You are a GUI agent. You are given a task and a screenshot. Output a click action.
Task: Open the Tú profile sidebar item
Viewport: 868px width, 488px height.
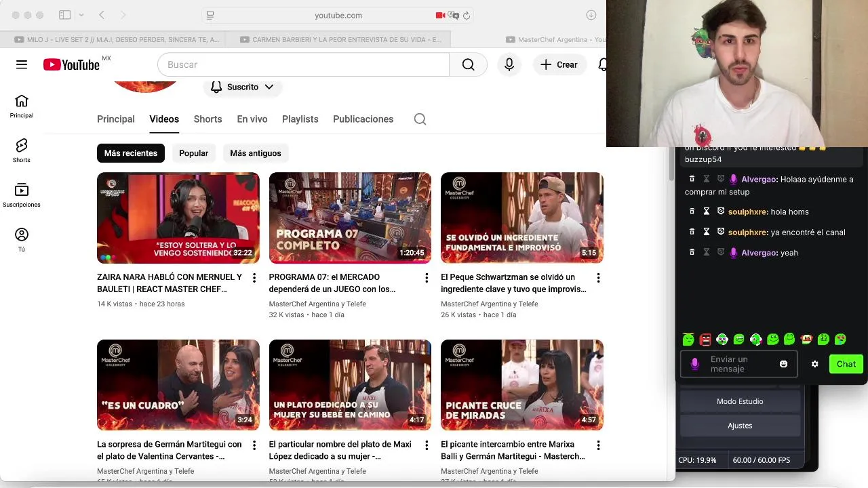[x=22, y=241]
